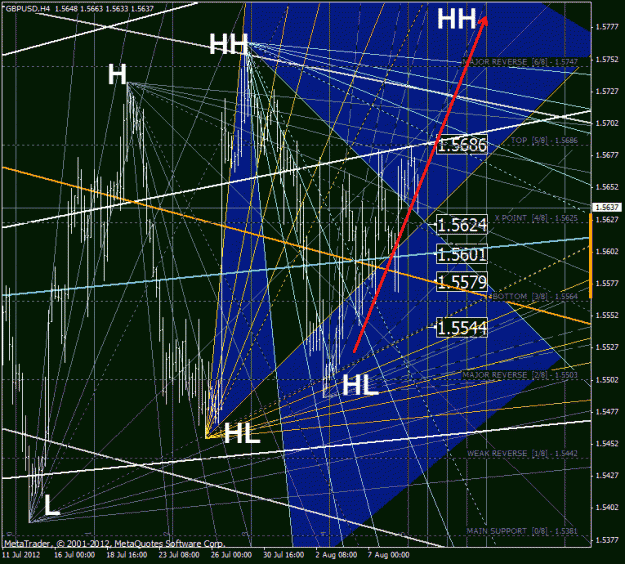Click price axis value 1.5577
625x564 pixels.
(607, 283)
